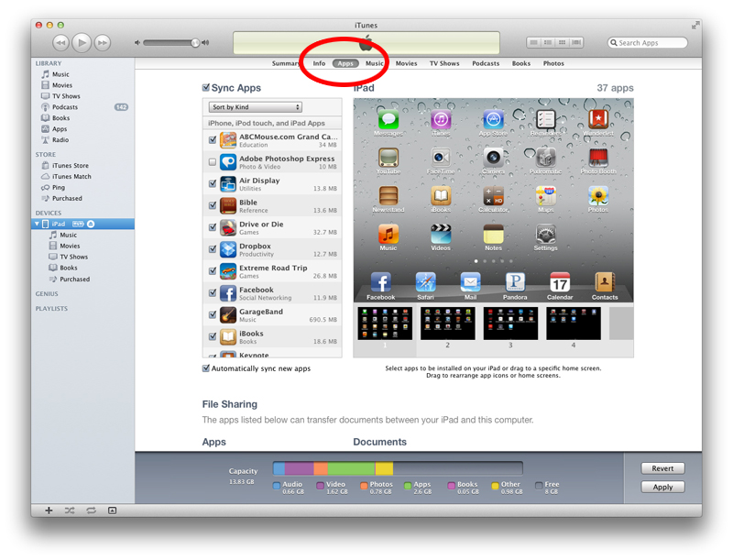
Task: Adjust the volume slider knob
Action: point(195,42)
